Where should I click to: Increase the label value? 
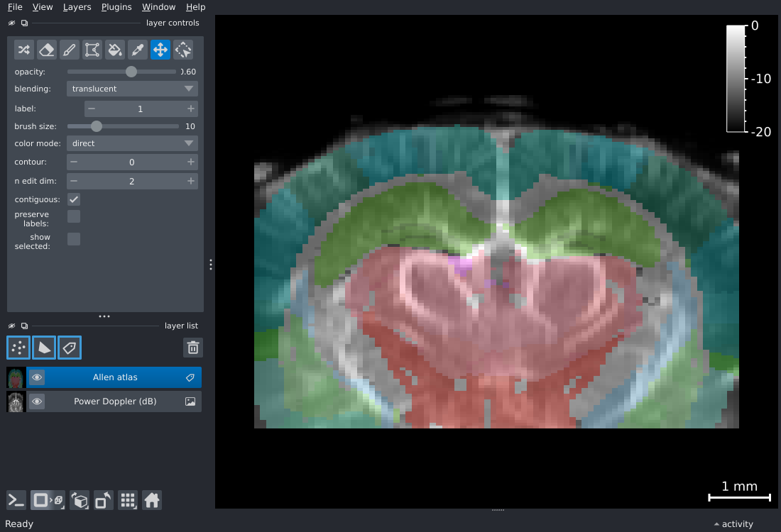click(191, 109)
